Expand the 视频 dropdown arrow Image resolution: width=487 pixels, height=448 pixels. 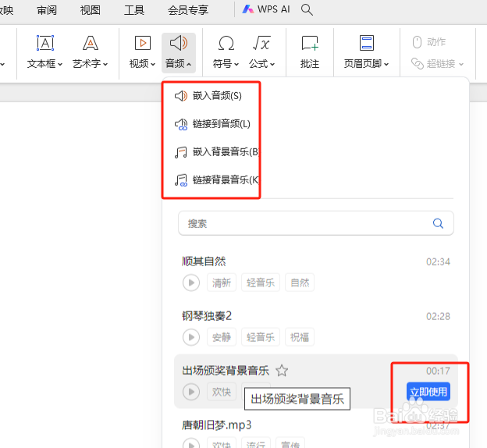[152, 64]
